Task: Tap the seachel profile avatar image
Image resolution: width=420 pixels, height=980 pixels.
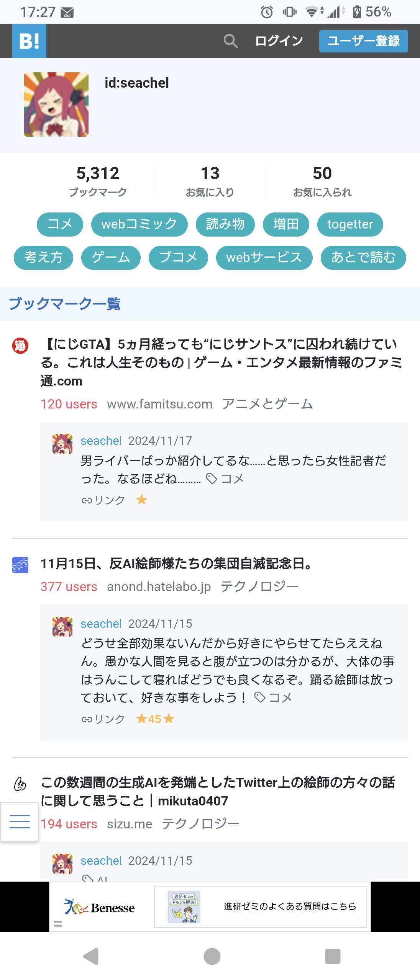Action: pyautogui.click(x=56, y=105)
